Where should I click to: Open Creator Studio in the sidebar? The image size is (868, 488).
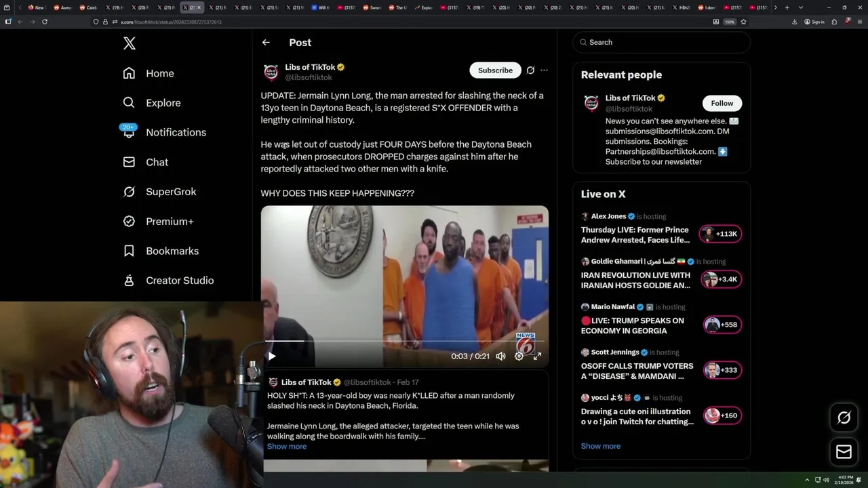pos(168,281)
